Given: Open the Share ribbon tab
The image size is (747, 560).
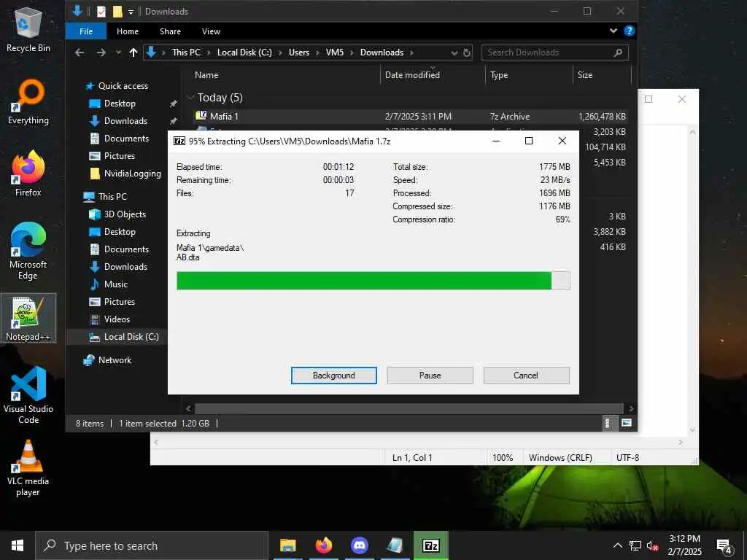Looking at the screenshot, I should (x=170, y=31).
